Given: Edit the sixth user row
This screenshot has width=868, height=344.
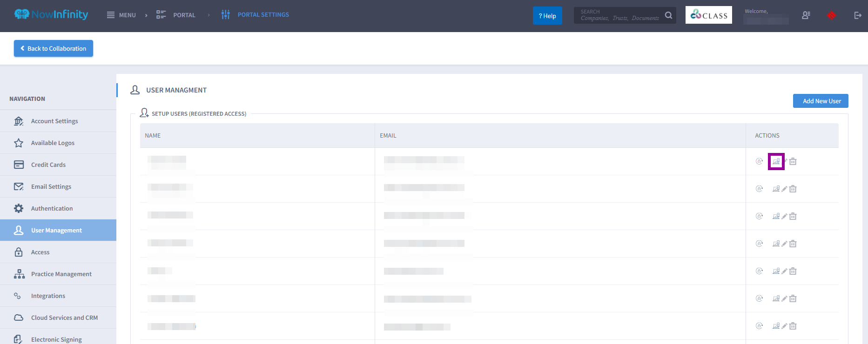Looking at the screenshot, I should coord(784,298).
